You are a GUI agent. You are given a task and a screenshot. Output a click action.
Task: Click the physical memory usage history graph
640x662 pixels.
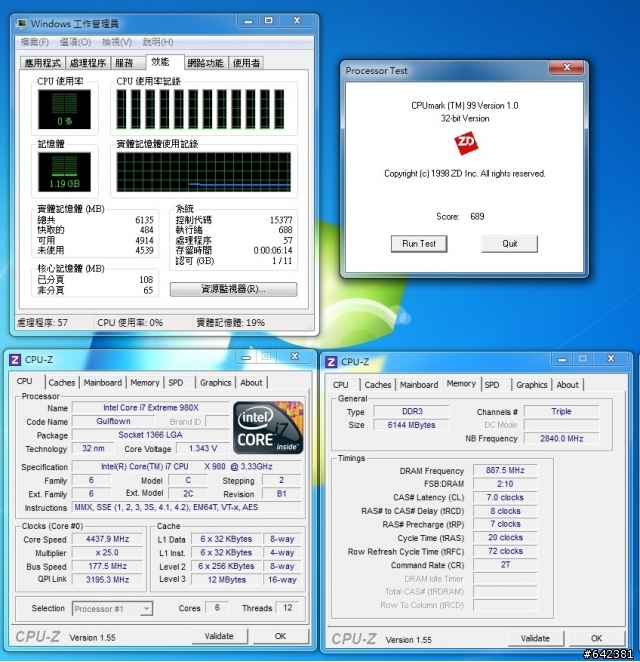point(203,171)
